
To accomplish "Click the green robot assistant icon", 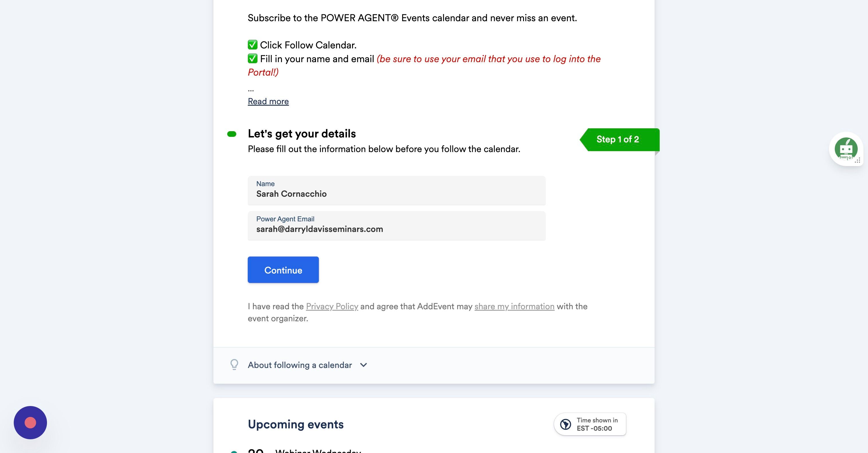I will click(x=845, y=149).
